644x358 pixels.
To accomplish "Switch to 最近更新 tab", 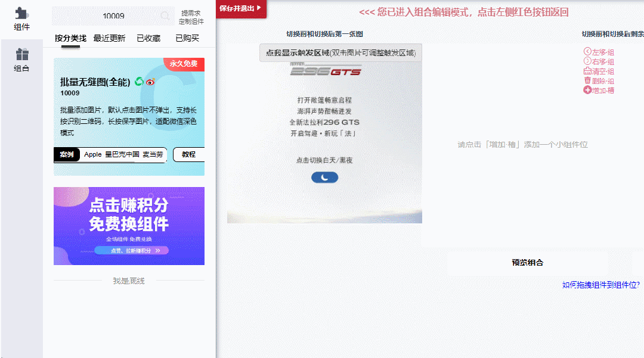I will tap(109, 38).
